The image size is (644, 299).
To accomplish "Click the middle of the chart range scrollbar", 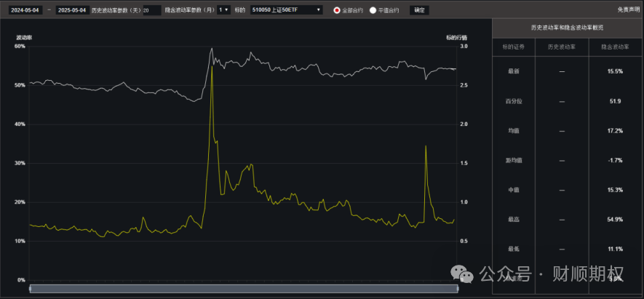I will pyautogui.click(x=243, y=289).
